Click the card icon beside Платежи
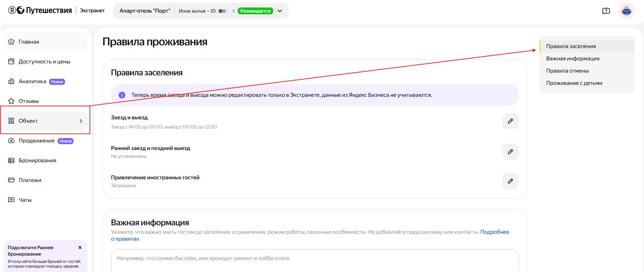 coord(11,180)
